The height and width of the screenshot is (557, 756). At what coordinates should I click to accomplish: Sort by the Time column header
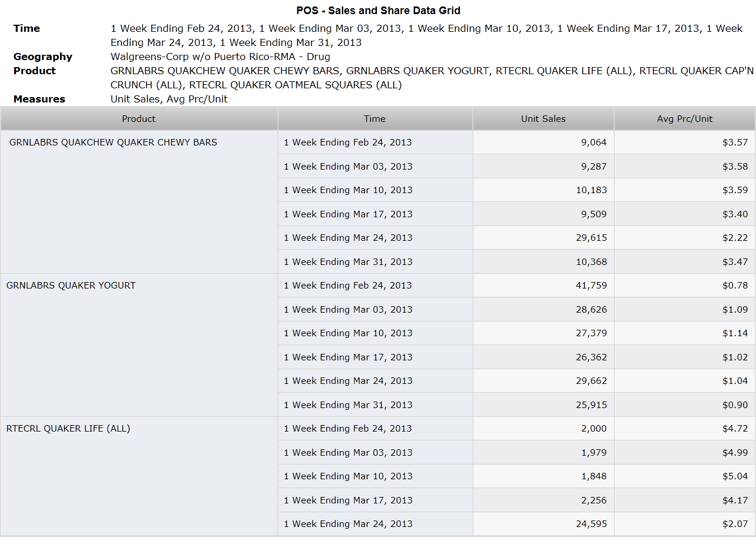pos(375,119)
